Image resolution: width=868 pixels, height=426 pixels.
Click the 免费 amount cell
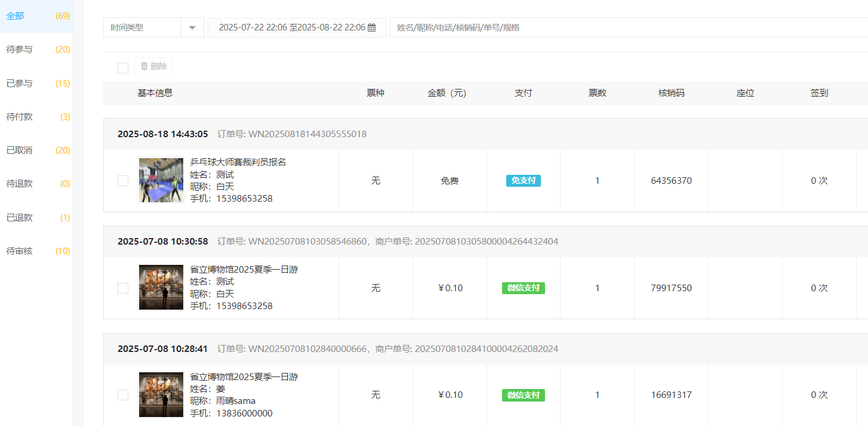[x=450, y=181]
